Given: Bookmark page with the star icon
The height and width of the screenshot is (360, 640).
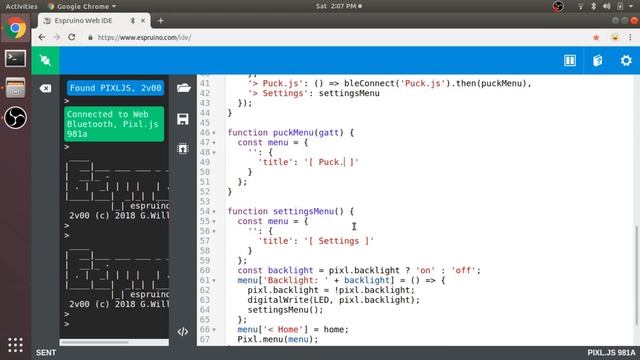Looking at the screenshot, I should 596,38.
